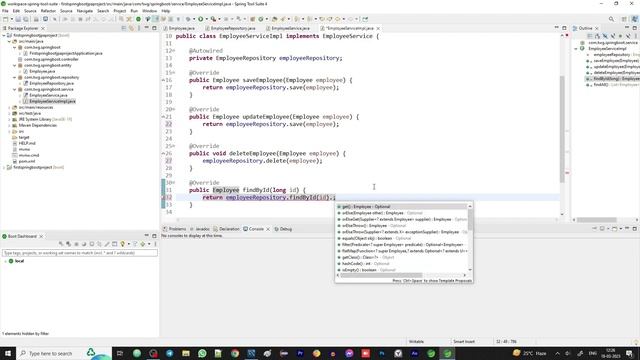Collapse the src/main/java folder node
This screenshot has height=360, width=640.
click(x=9, y=41)
